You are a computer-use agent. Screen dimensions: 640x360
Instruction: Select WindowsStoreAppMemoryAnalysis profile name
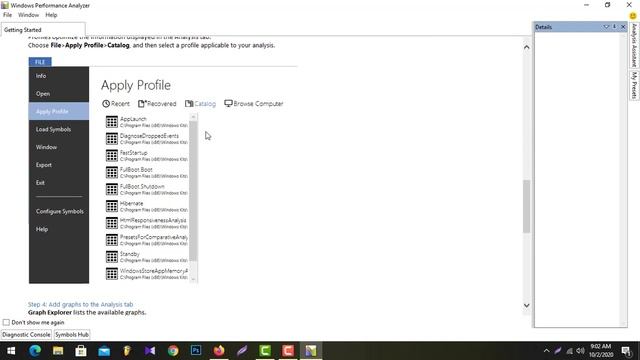153,271
